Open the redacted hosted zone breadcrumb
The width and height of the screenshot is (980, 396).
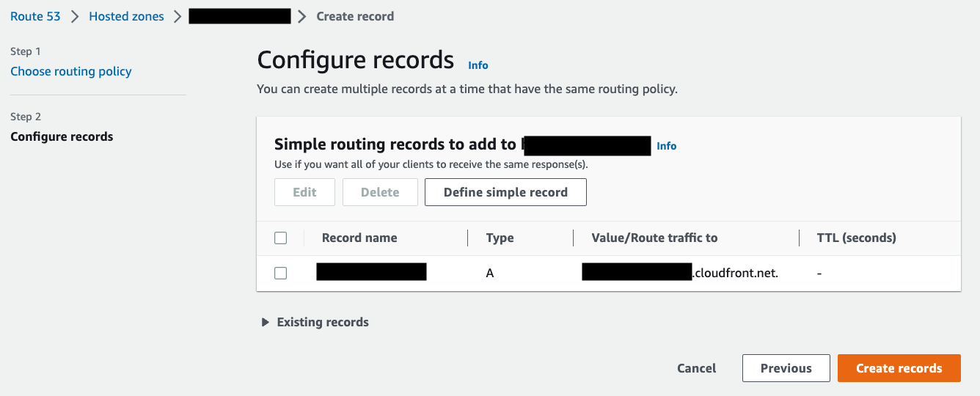[239, 16]
